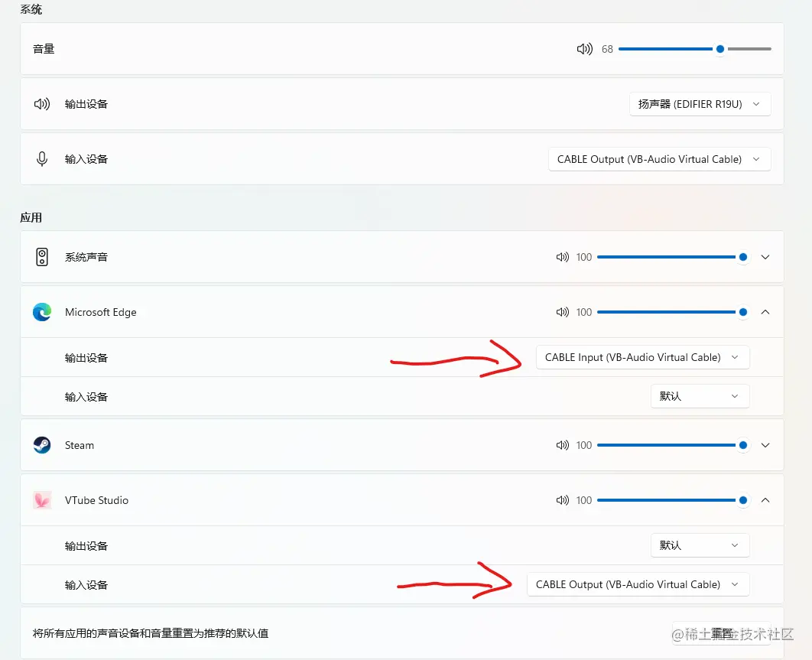Open the system output device dropdown (EDIFIER R19U)
Screen dimensions: 812x660
coord(700,104)
